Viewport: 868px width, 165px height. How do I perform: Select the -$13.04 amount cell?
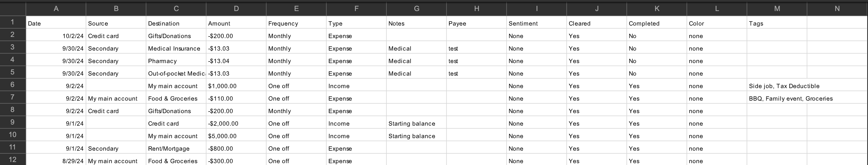[236, 61]
